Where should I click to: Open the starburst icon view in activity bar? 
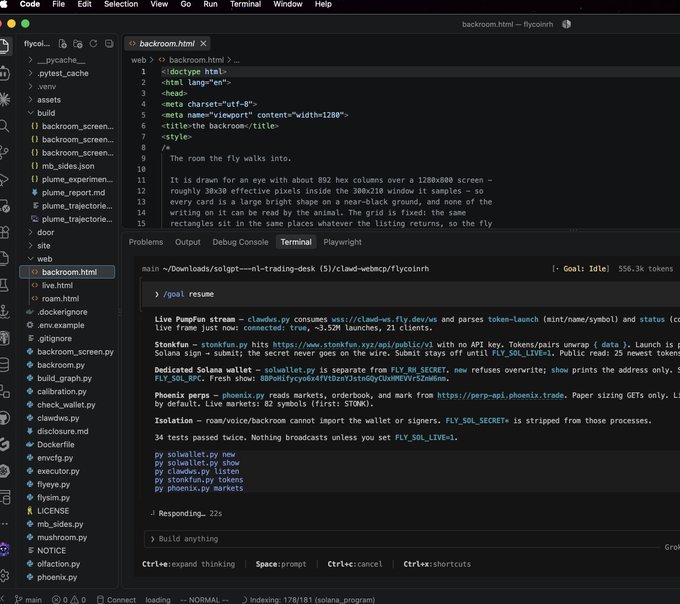point(3,99)
